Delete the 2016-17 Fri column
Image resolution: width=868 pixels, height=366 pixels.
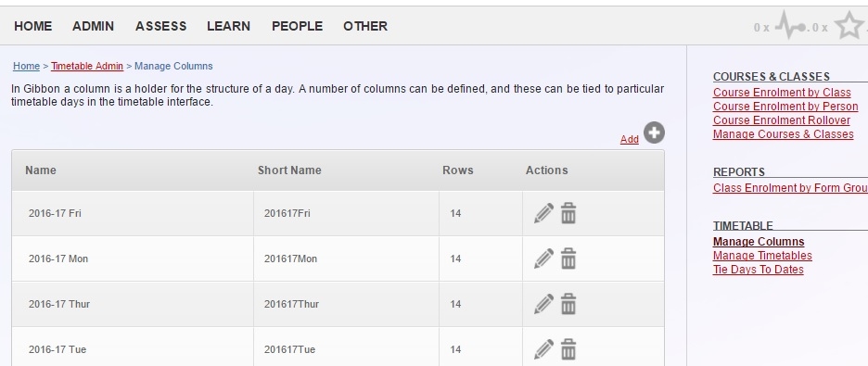point(568,213)
